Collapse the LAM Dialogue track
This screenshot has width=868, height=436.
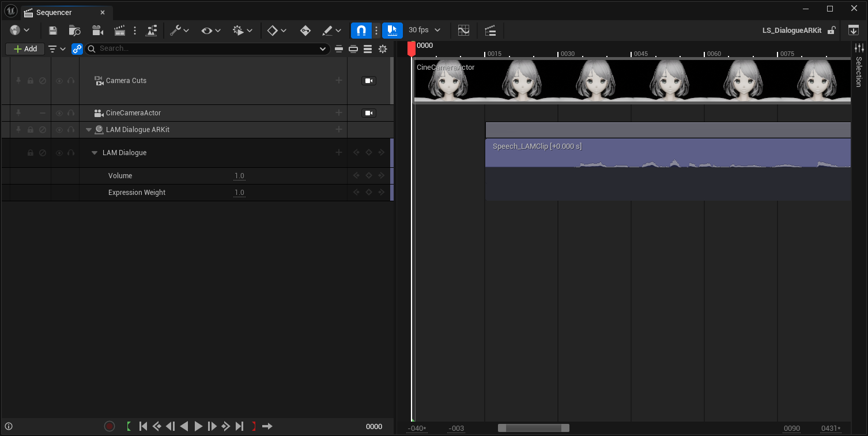(95, 153)
